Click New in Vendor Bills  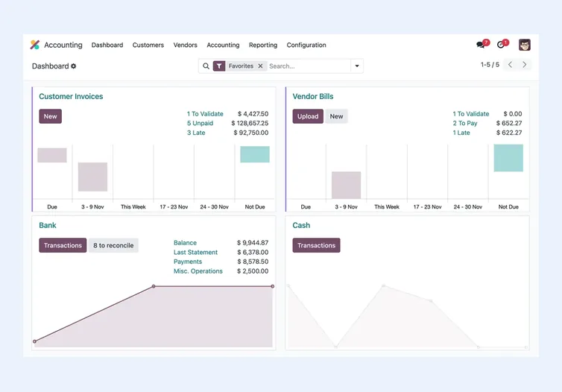[336, 116]
